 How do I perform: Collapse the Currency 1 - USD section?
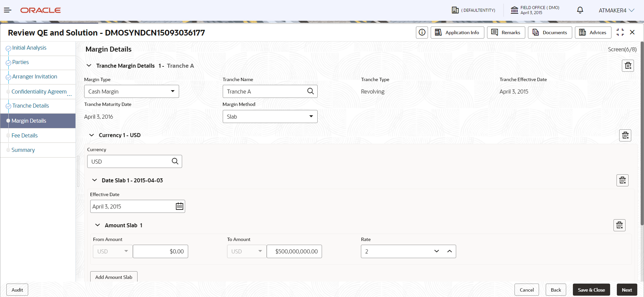point(92,135)
